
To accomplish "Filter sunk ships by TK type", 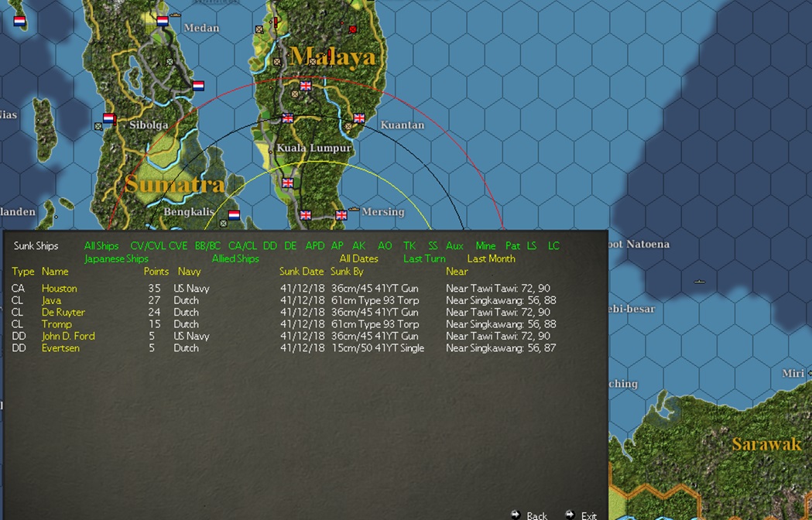I will 409,245.
